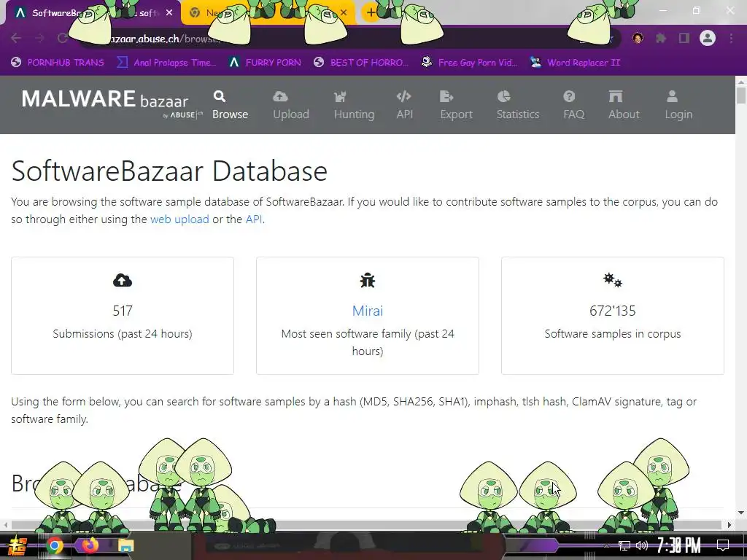Go back with the browser back arrow
Screen dimensions: 747x560
click(x=16, y=38)
